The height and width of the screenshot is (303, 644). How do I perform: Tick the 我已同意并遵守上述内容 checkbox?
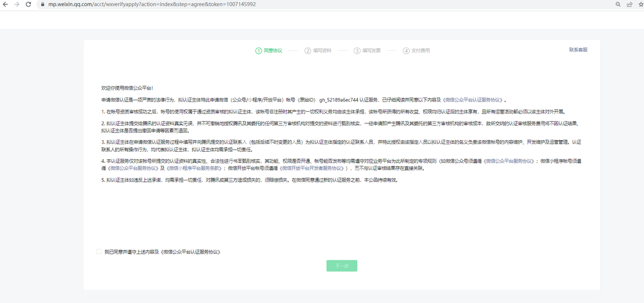(99, 251)
